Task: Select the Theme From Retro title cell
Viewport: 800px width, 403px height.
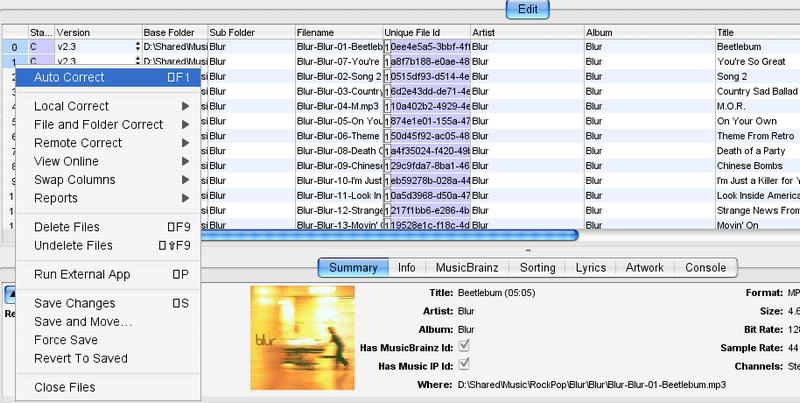Action: (x=758, y=136)
